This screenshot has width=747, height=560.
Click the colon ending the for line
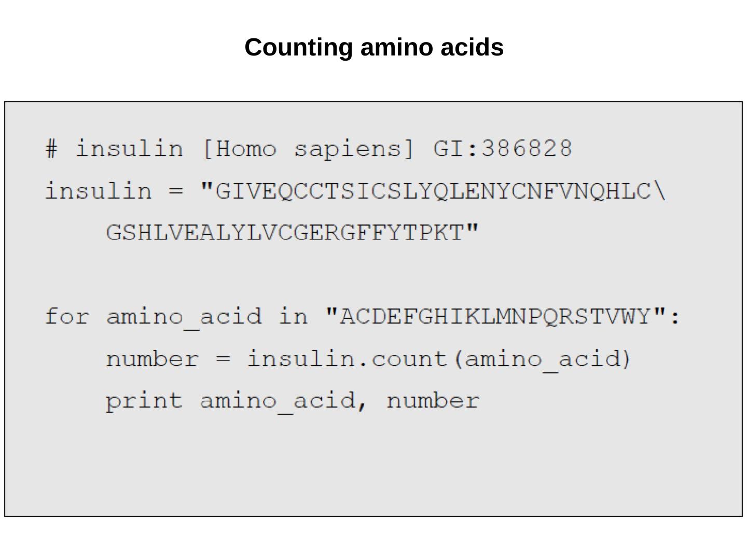[675, 316]
